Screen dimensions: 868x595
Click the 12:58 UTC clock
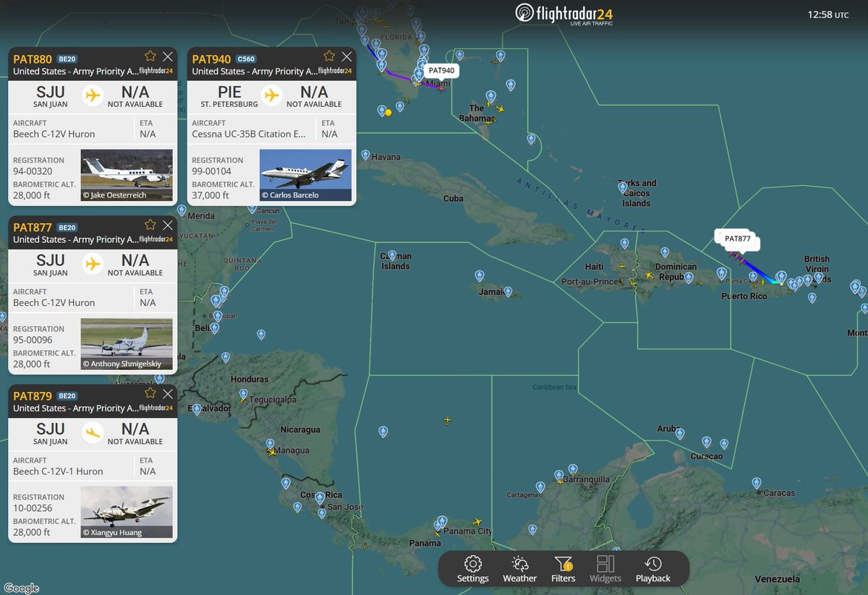(828, 14)
